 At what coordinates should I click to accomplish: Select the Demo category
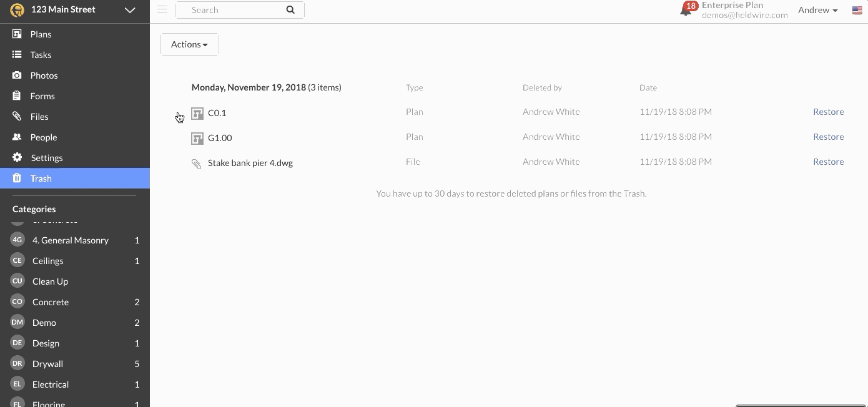coord(75,323)
